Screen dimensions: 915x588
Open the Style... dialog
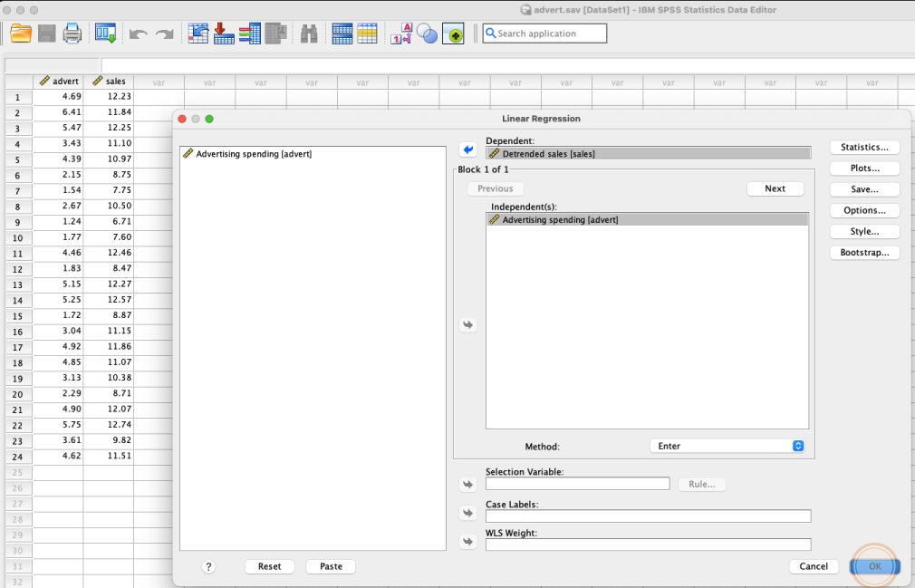coord(865,232)
